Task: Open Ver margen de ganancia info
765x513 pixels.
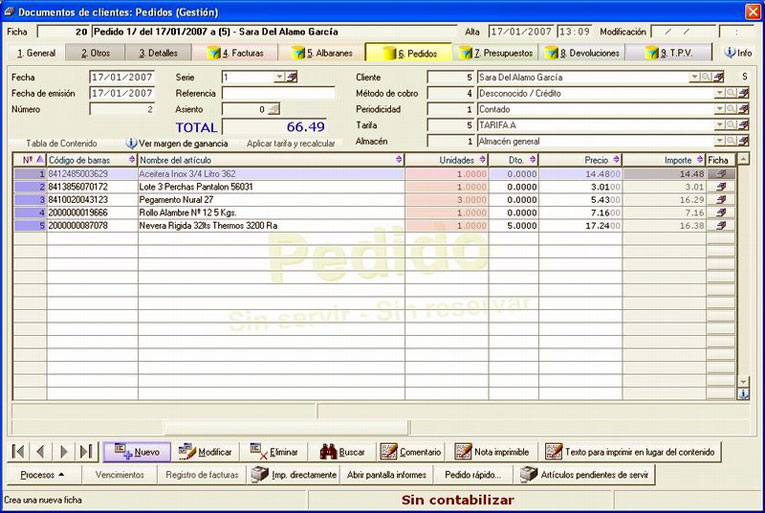Action: click(177, 144)
